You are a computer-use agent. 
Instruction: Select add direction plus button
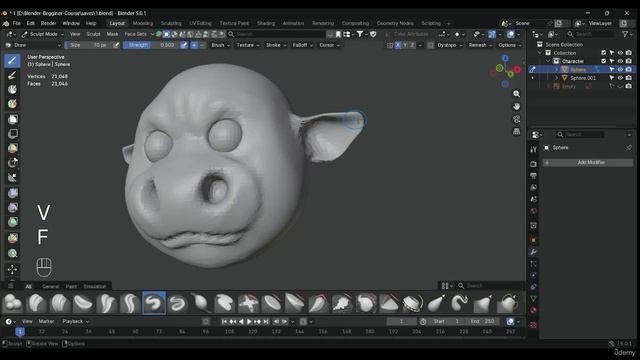194,45
